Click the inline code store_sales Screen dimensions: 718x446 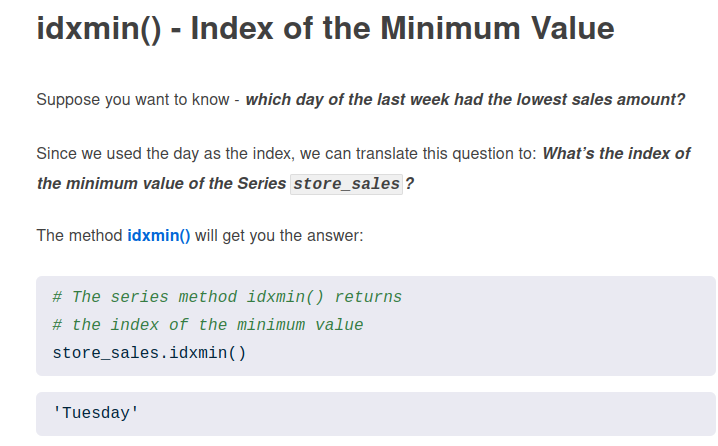tap(346, 185)
